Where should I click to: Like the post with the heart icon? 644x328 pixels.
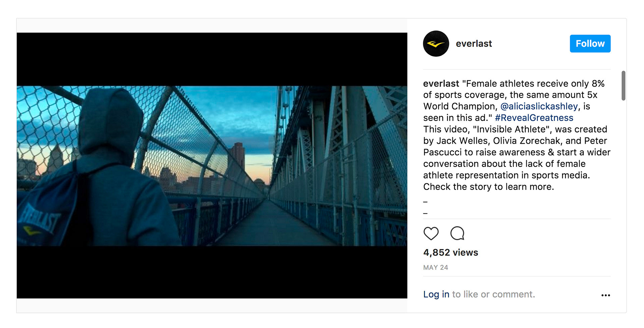(x=431, y=233)
